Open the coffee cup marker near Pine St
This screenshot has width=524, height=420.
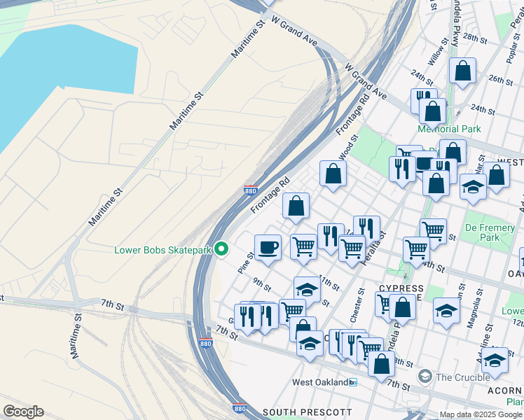pos(268,248)
